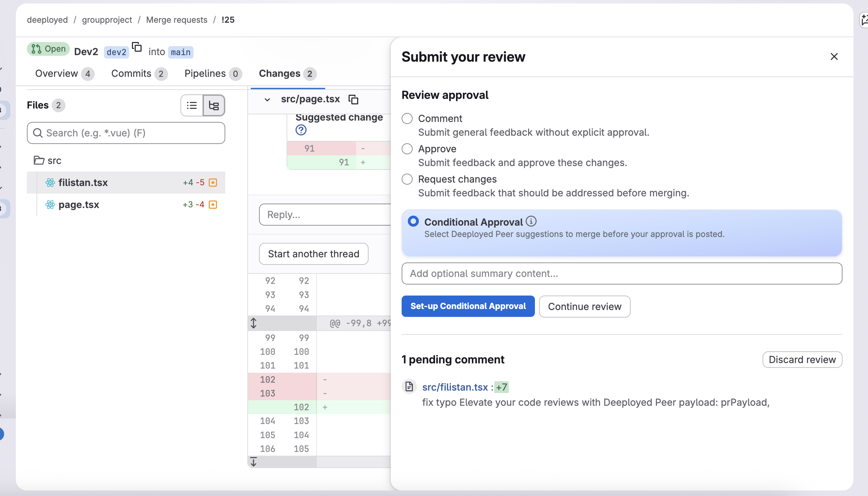Expand diff lines downward at bottom

pos(254,462)
